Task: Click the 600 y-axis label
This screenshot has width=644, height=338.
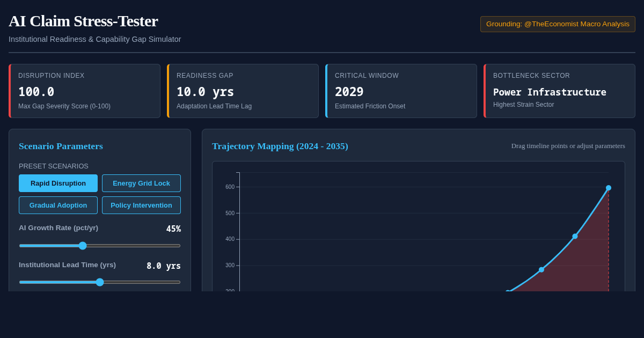Action: tap(230, 187)
